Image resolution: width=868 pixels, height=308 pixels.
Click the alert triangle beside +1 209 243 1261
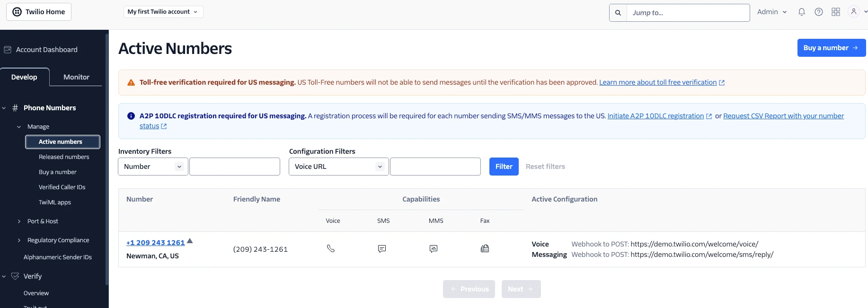pos(190,241)
